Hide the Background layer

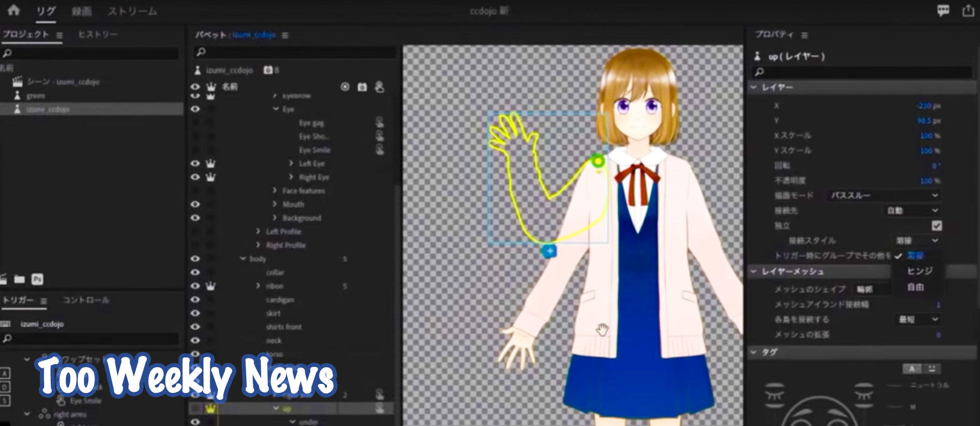pos(195,218)
